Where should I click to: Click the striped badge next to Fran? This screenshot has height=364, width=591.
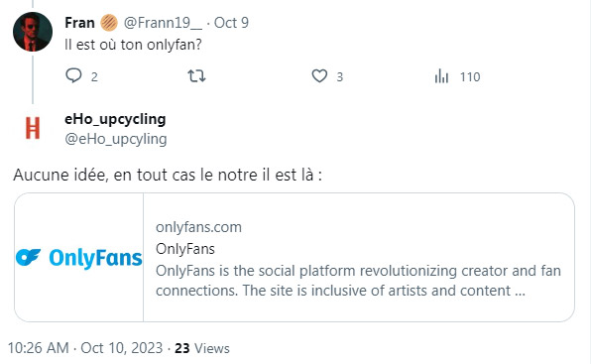pyautogui.click(x=109, y=23)
